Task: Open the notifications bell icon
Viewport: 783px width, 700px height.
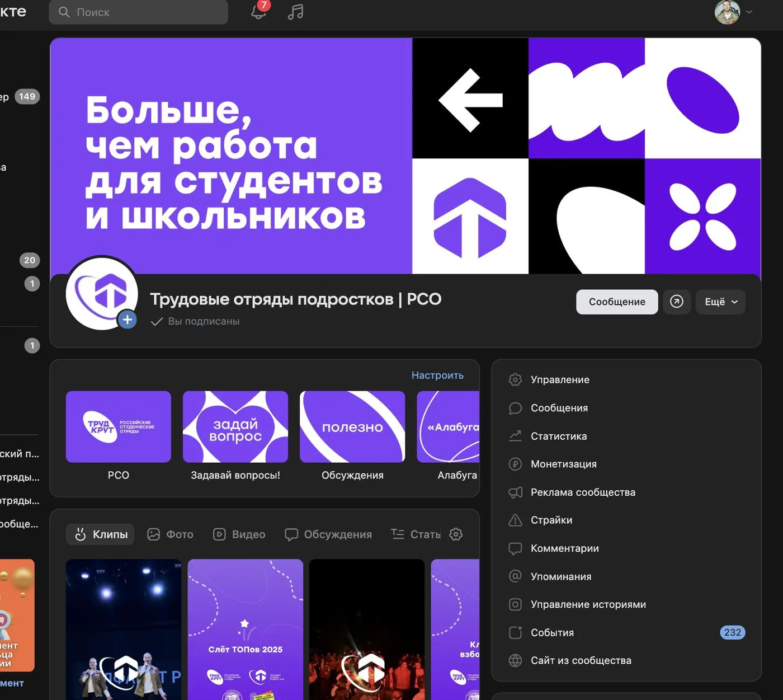Action: pyautogui.click(x=258, y=12)
